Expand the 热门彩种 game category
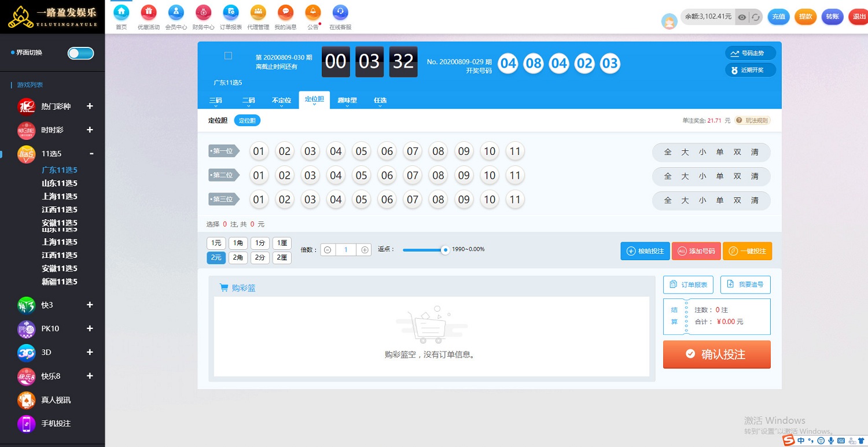Screen dimensions: 868x447 coord(90,106)
